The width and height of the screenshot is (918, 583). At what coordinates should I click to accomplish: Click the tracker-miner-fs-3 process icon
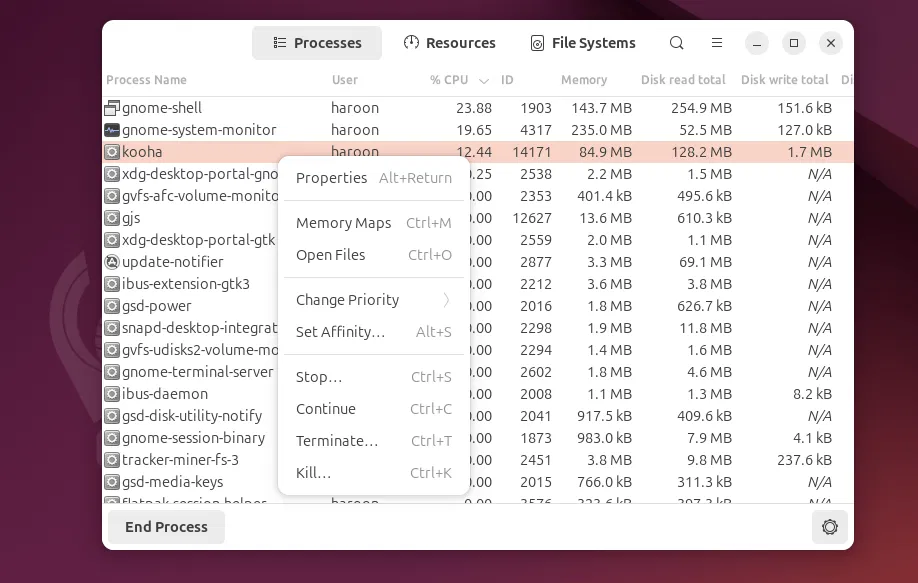[112, 459]
